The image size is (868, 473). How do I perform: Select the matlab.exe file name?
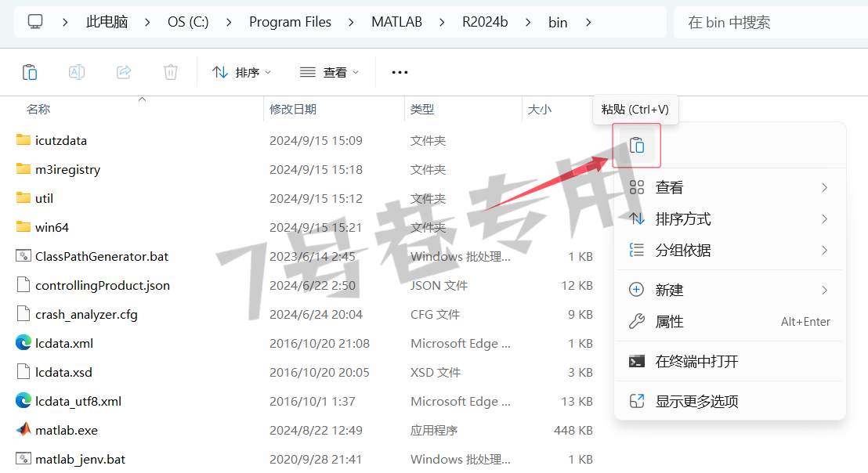(x=67, y=430)
